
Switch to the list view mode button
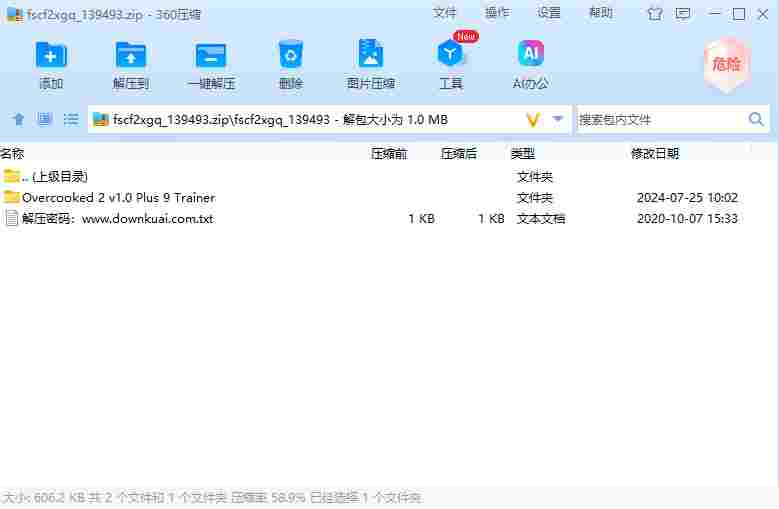pos(71,119)
